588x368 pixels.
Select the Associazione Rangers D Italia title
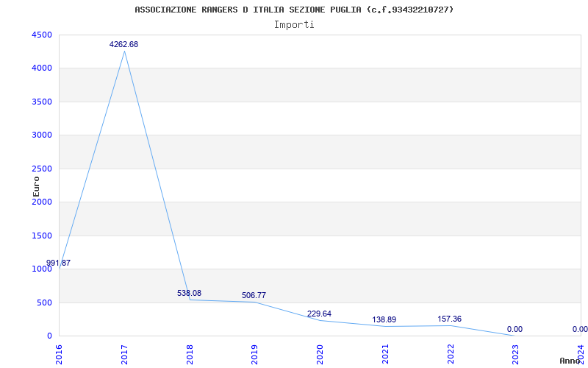[x=294, y=10]
